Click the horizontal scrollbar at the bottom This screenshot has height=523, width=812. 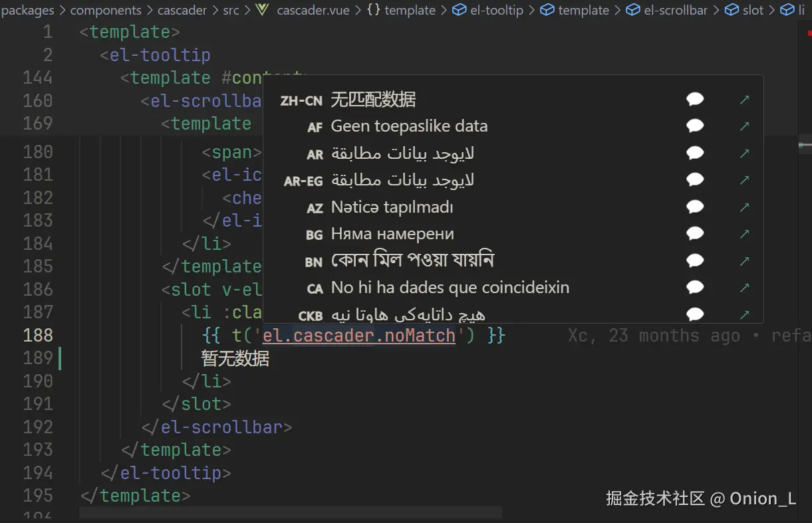coord(289,512)
